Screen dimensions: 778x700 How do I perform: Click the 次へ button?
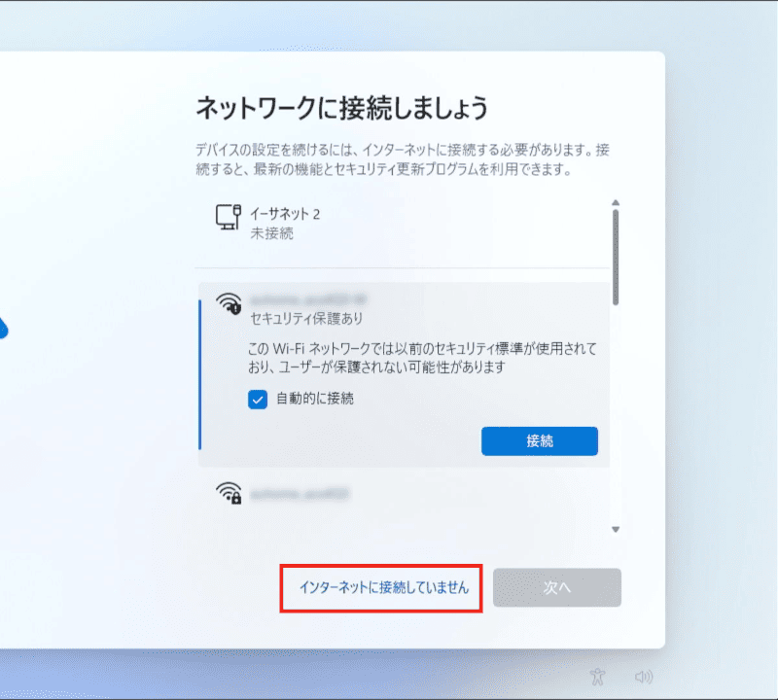coord(556,587)
